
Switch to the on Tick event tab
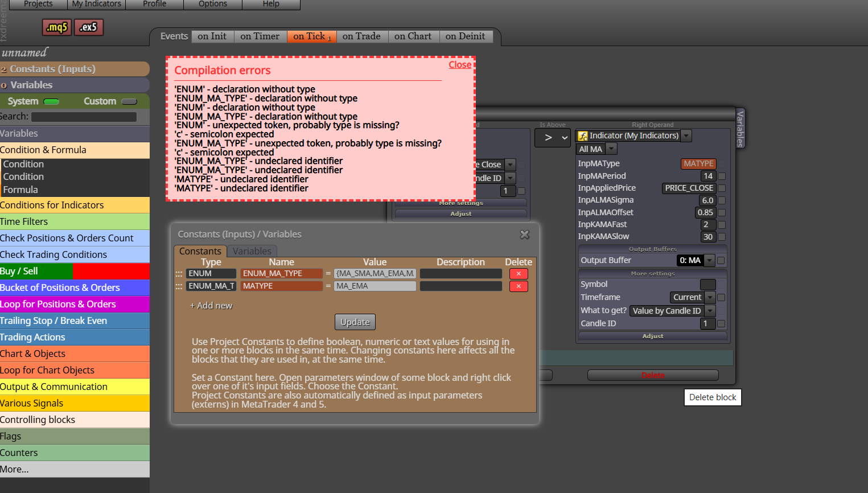(312, 36)
